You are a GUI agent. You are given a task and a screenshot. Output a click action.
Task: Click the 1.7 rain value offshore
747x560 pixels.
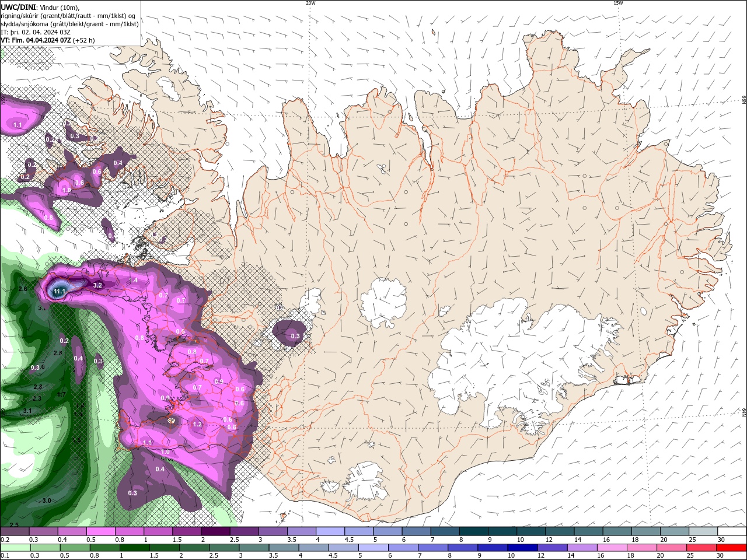coord(61,395)
